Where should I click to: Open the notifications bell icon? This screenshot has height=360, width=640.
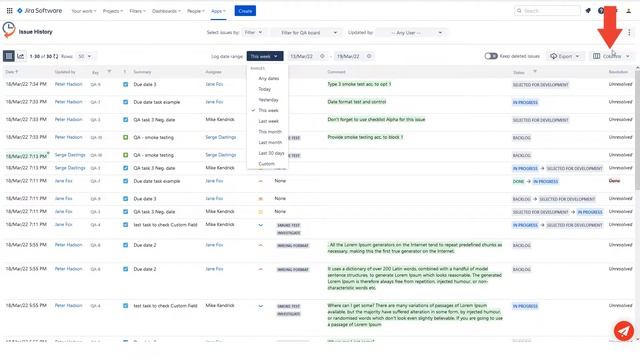tap(588, 11)
